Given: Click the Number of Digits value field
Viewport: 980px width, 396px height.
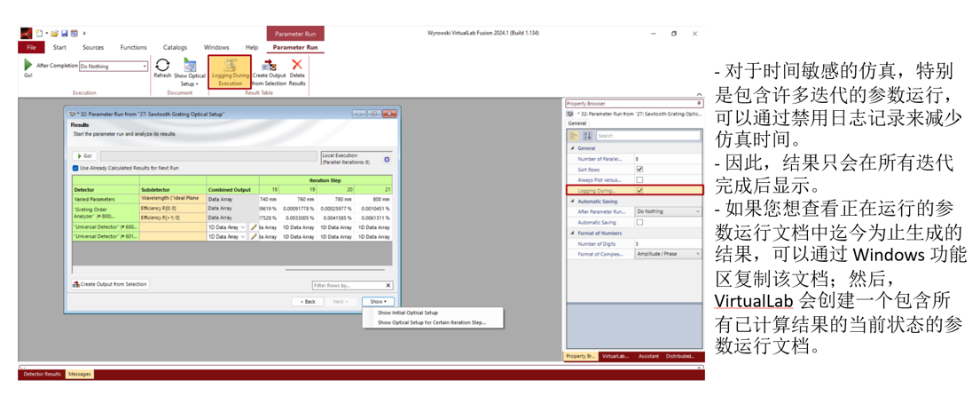Looking at the screenshot, I should 668,243.
